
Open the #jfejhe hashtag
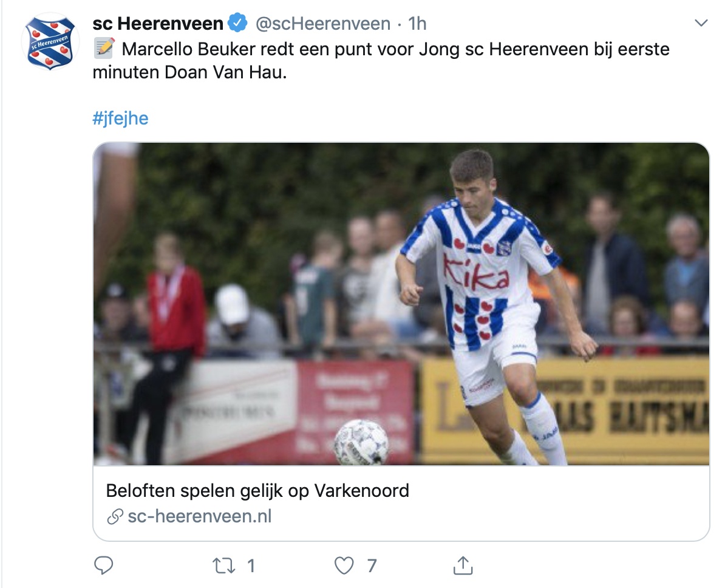click(x=120, y=118)
